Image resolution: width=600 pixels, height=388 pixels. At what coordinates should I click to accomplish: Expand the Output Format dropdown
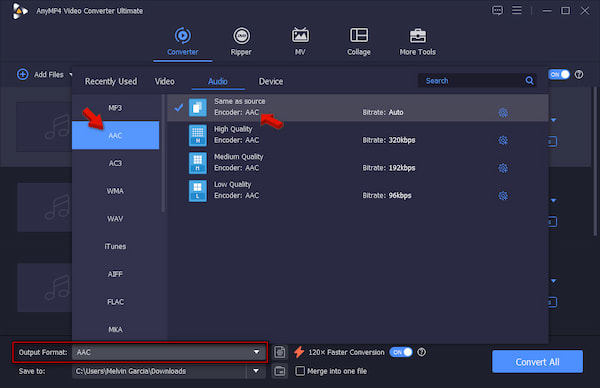point(256,352)
